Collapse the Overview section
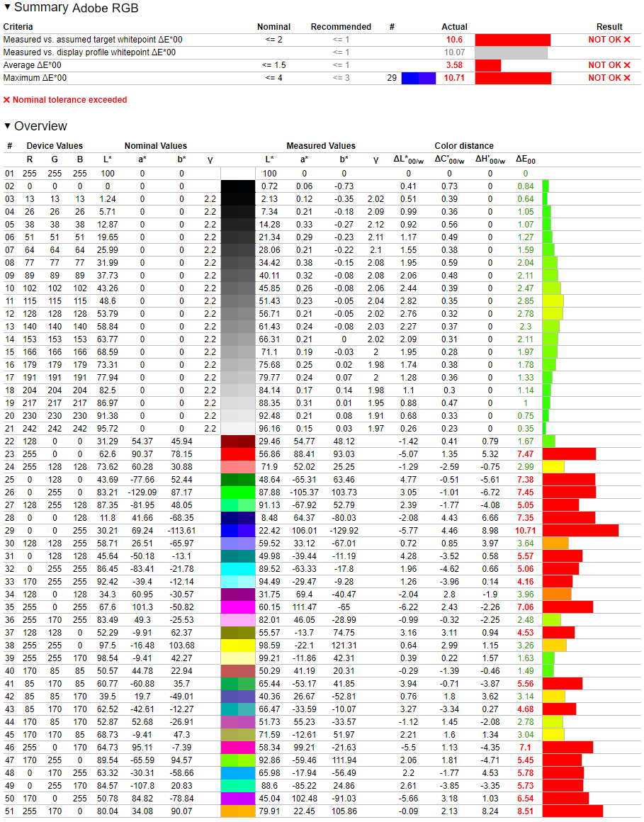 tap(7, 126)
